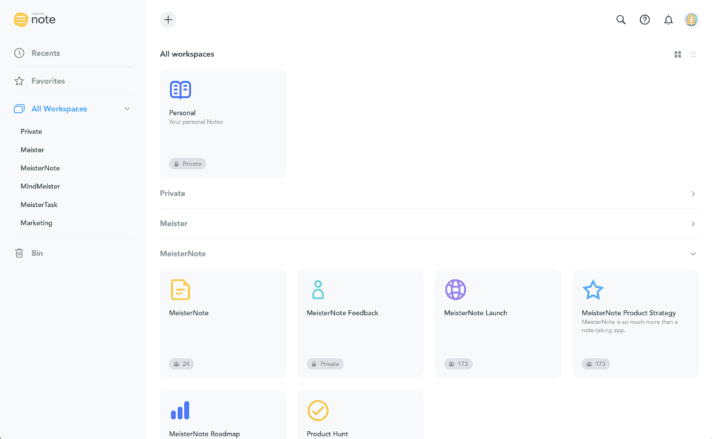The height and width of the screenshot is (439, 712).
Task: Open Favorites in the sidebar
Action: (48, 81)
